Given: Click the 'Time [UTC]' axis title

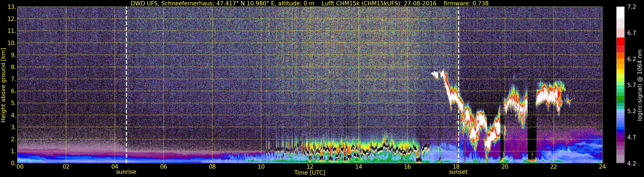Looking at the screenshot, I should (310, 173).
